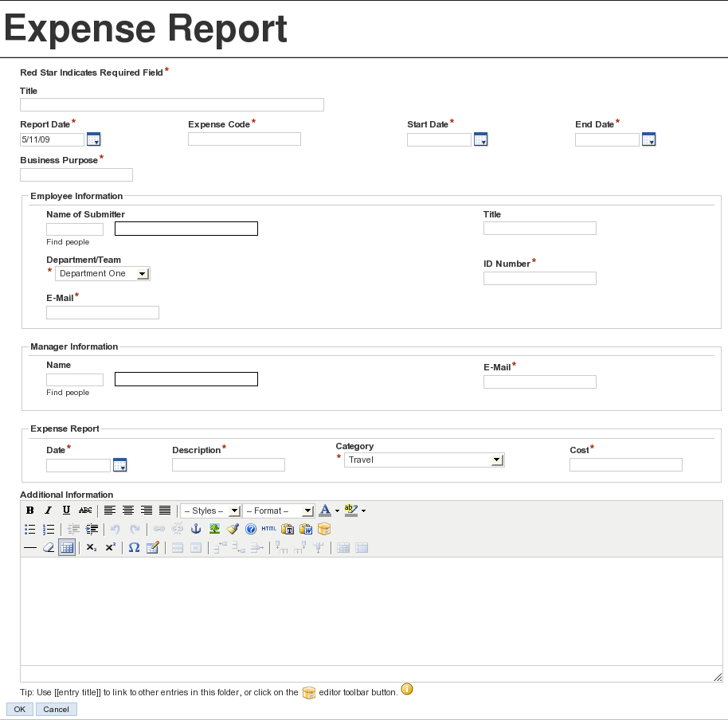The image size is (728, 720).
Task: Apply strikethrough formatting
Action: pyautogui.click(x=84, y=511)
